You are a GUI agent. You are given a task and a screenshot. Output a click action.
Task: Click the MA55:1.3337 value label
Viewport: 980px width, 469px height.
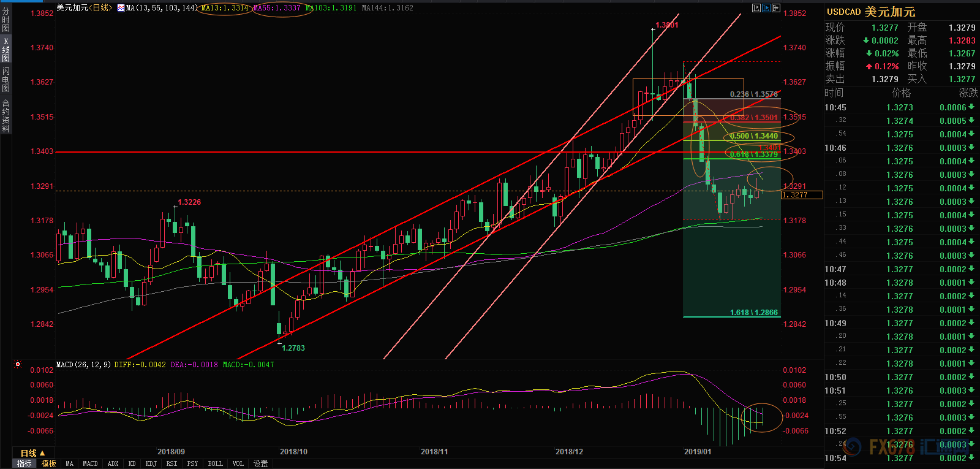[x=277, y=8]
